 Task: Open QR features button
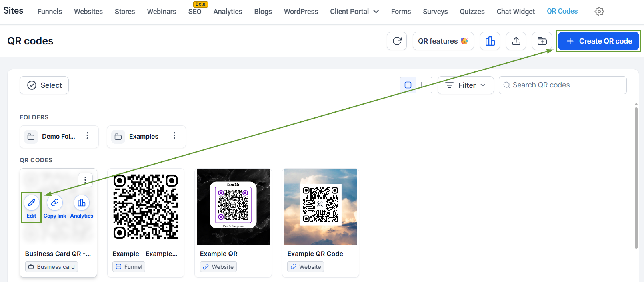(443, 41)
